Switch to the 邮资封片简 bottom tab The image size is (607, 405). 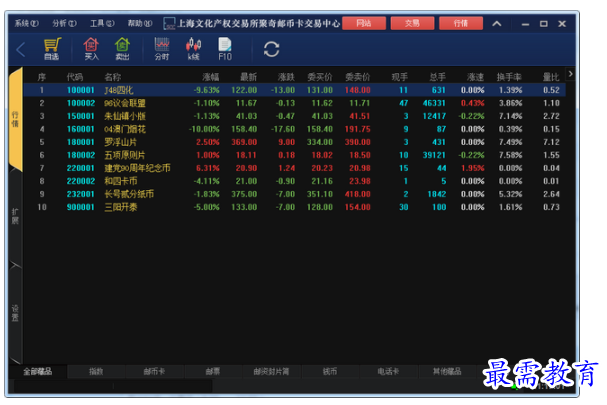click(271, 372)
